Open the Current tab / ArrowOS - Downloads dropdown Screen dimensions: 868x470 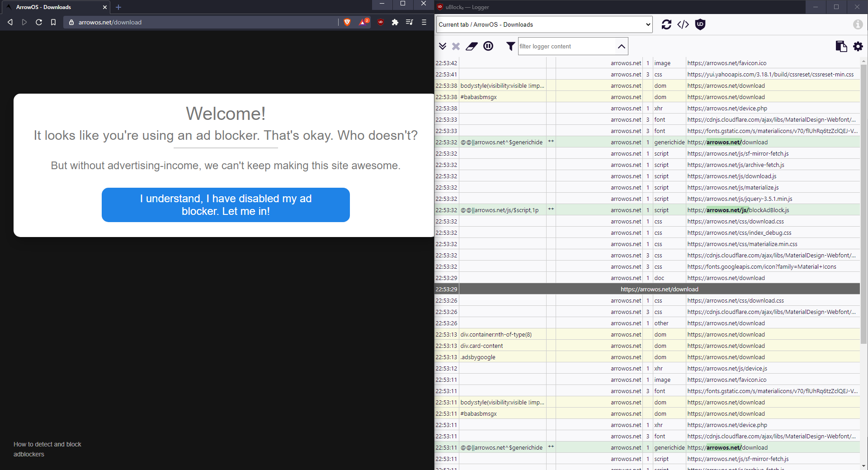(x=542, y=24)
